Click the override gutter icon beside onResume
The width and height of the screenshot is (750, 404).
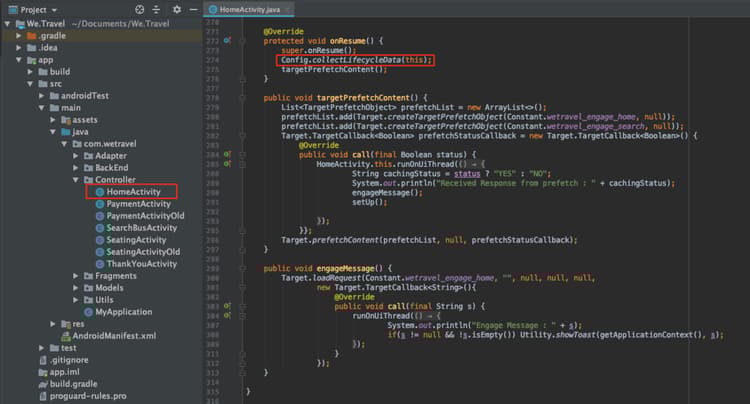click(x=228, y=40)
